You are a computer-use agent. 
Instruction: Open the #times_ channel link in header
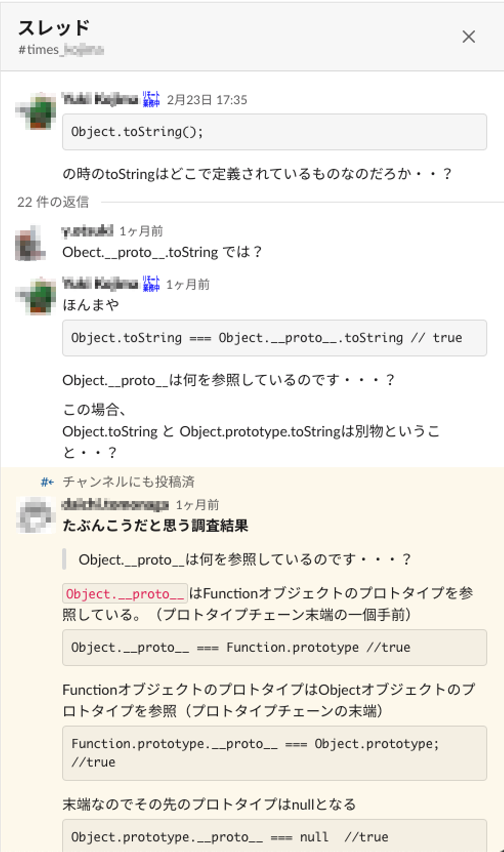61,50
